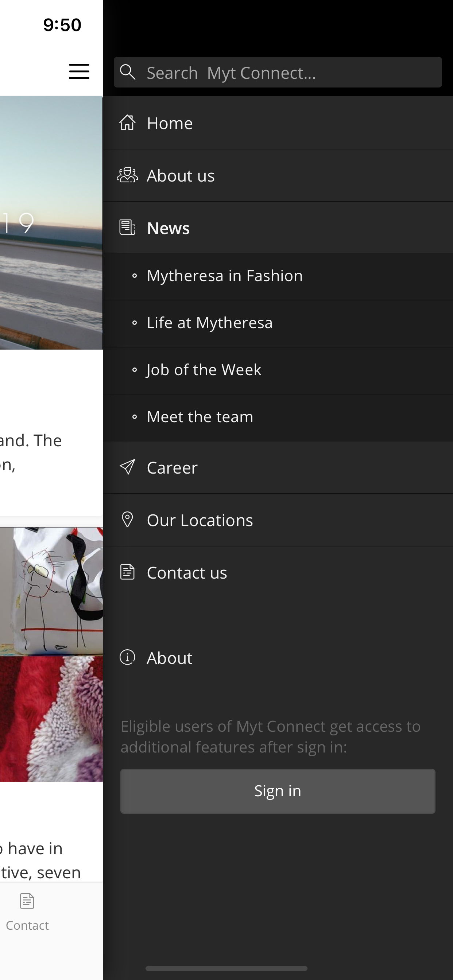Open the Contact us page

pos(278,572)
